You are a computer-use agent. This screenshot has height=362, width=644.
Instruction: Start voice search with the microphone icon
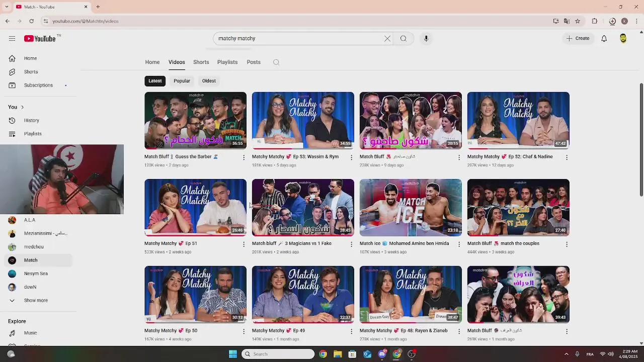pos(426,38)
